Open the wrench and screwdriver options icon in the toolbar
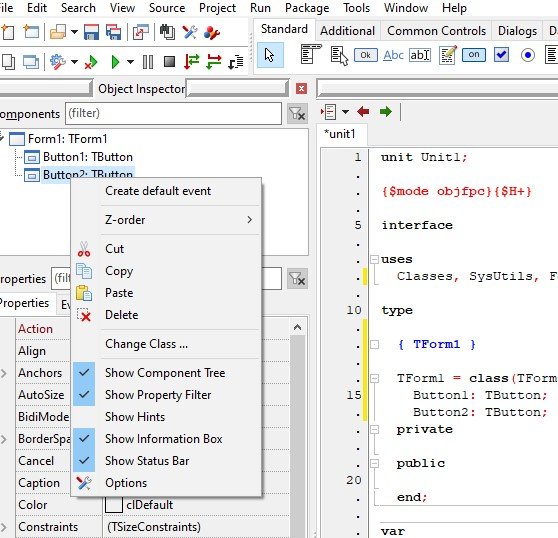Image resolution: width=558 pixels, height=538 pixels. [x=190, y=32]
